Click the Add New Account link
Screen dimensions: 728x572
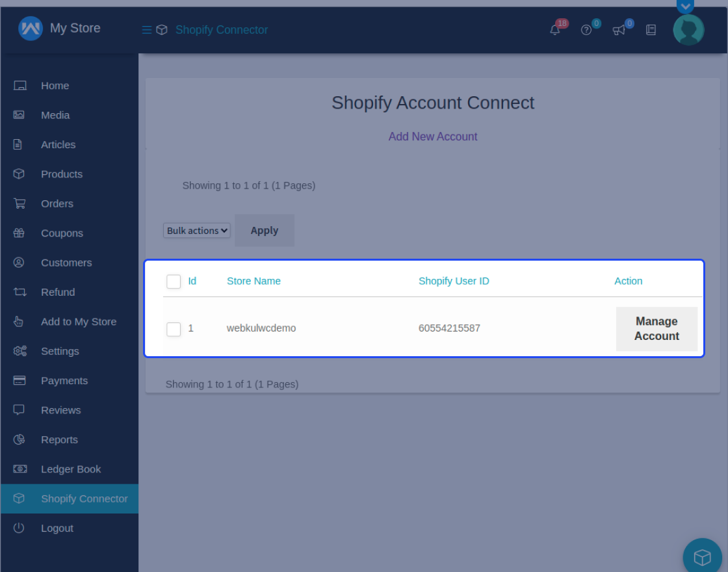(433, 136)
